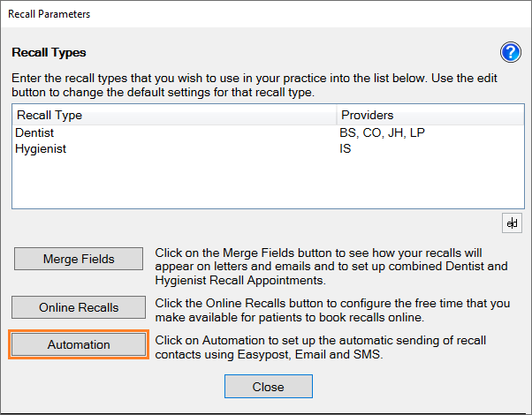
Task: Click the IS provider cell for Hygienist
Action: click(x=345, y=148)
